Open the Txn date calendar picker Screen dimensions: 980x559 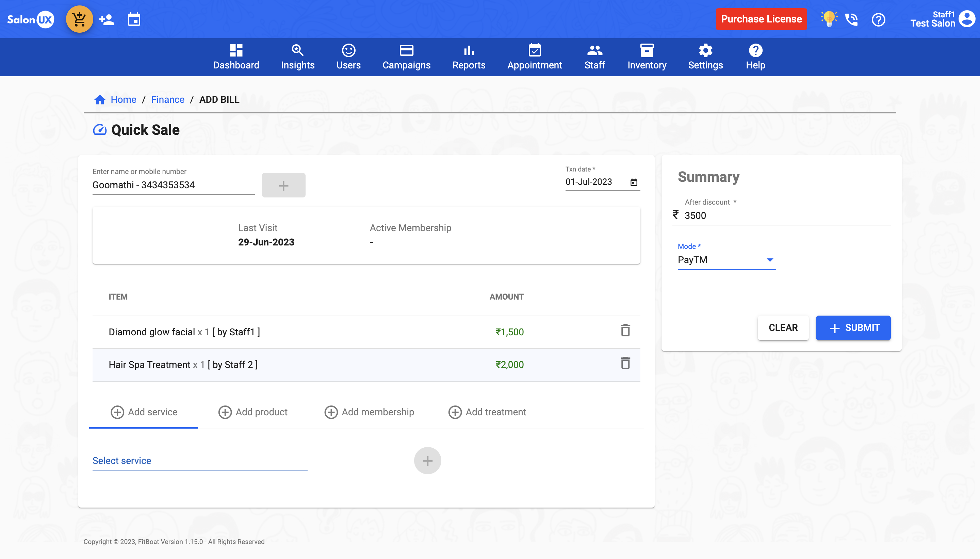634,182
